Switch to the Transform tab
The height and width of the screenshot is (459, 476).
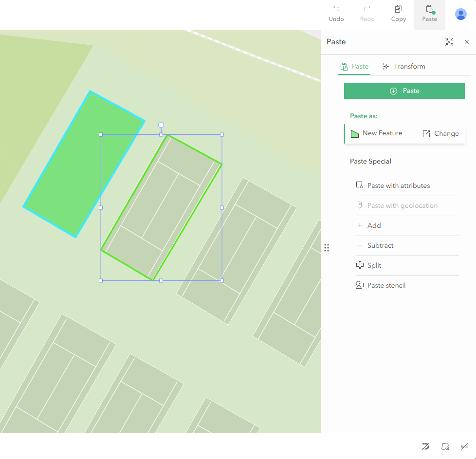pos(404,66)
